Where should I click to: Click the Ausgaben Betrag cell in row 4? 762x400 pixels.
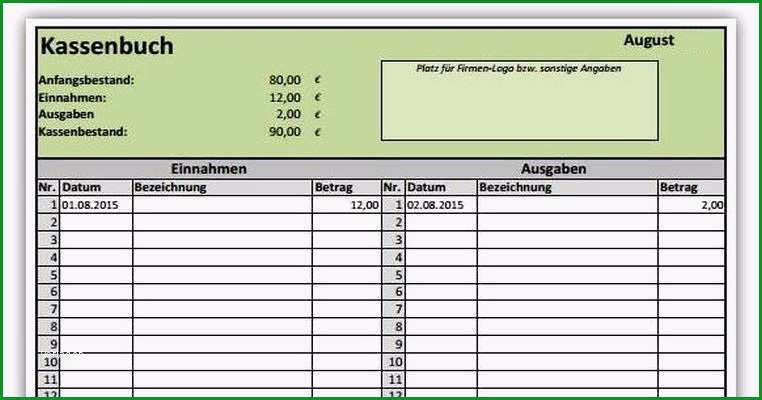coord(691,258)
